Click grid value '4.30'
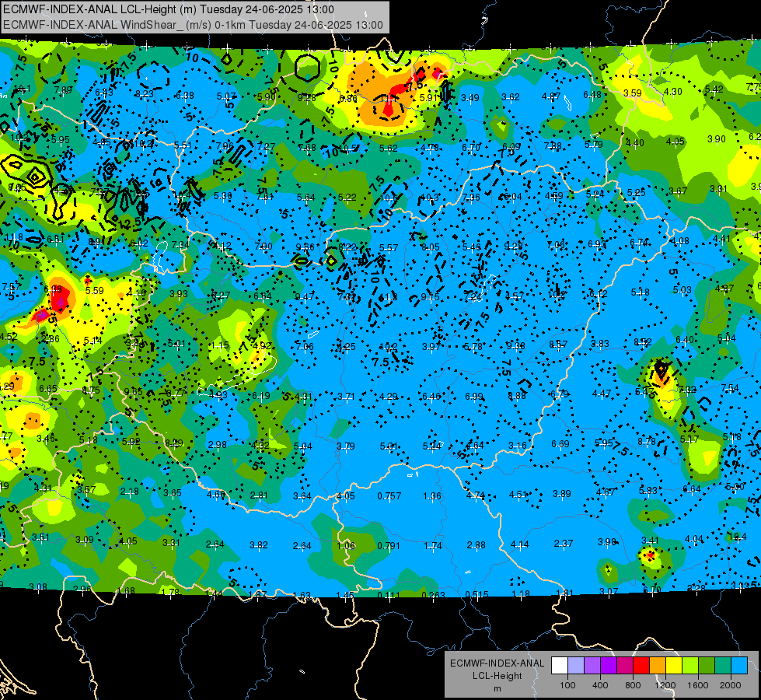Screen dimensions: 761x700 point(672,91)
